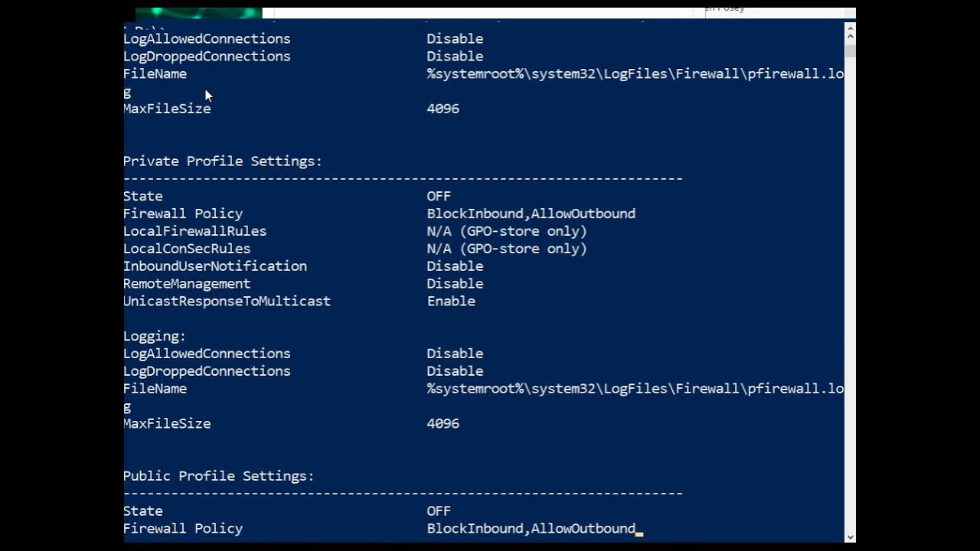Select the Public Profile Settings heading
The image size is (980, 551).
click(x=219, y=476)
